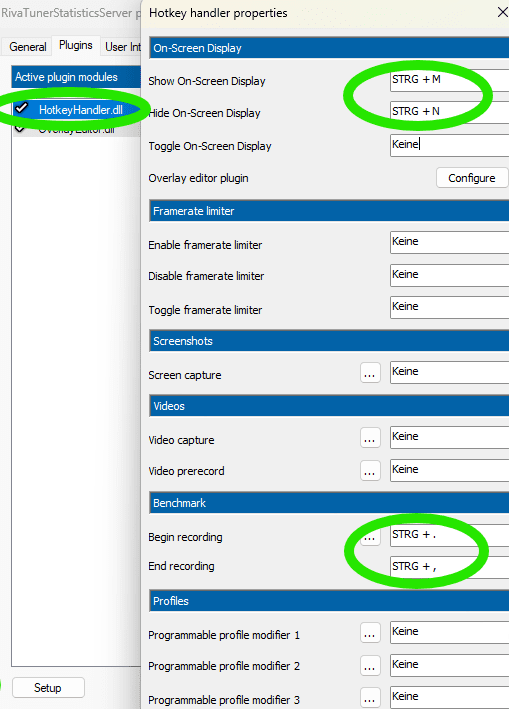Click the Screenshots section header
509x709 pixels.
pyautogui.click(x=329, y=341)
